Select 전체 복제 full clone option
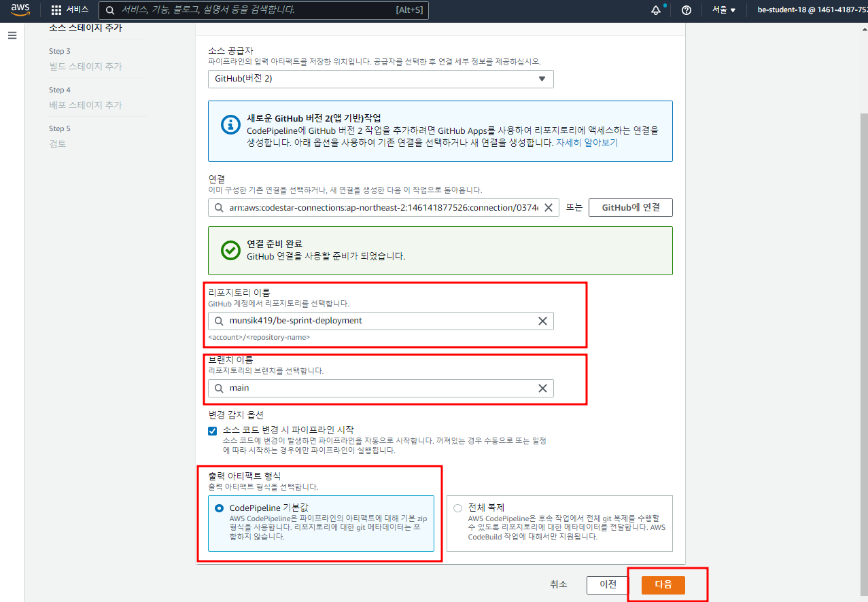Viewport: 868px width, 602px height. click(457, 508)
